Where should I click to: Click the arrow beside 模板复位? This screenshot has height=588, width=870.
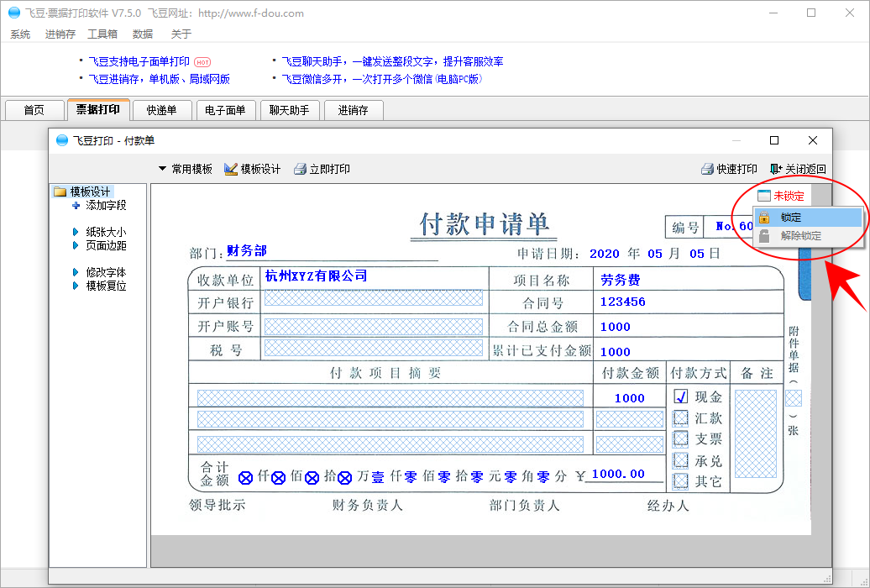click(76, 286)
